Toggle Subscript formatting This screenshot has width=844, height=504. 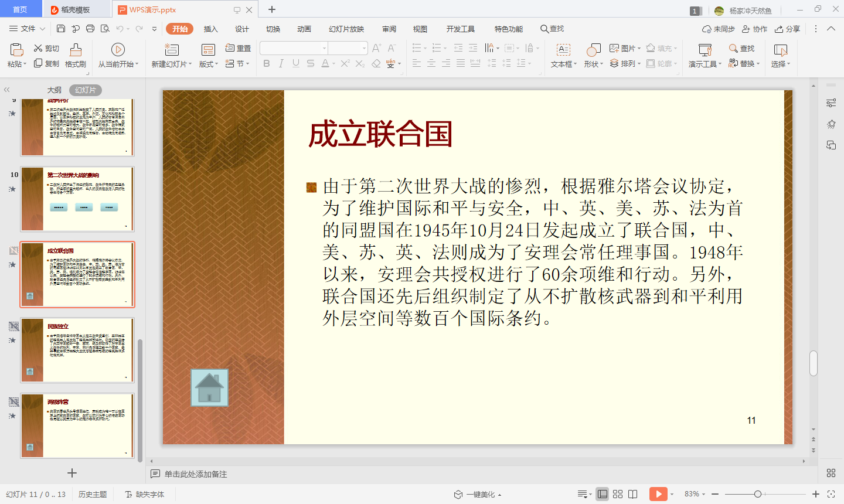coord(360,63)
